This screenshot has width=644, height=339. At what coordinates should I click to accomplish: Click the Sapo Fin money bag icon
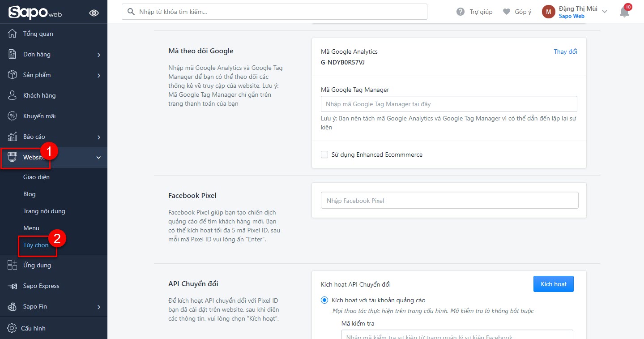click(x=13, y=306)
